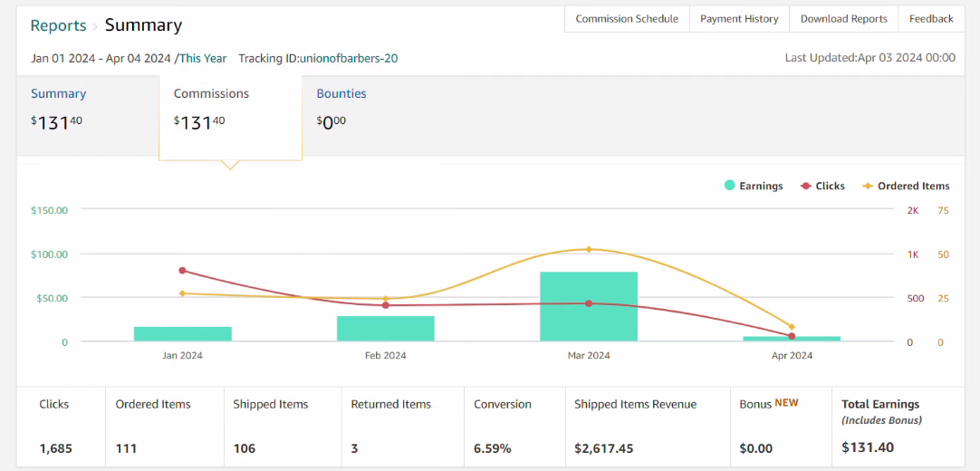
Task: Click the Conversion value 6.59%
Action: click(493, 448)
